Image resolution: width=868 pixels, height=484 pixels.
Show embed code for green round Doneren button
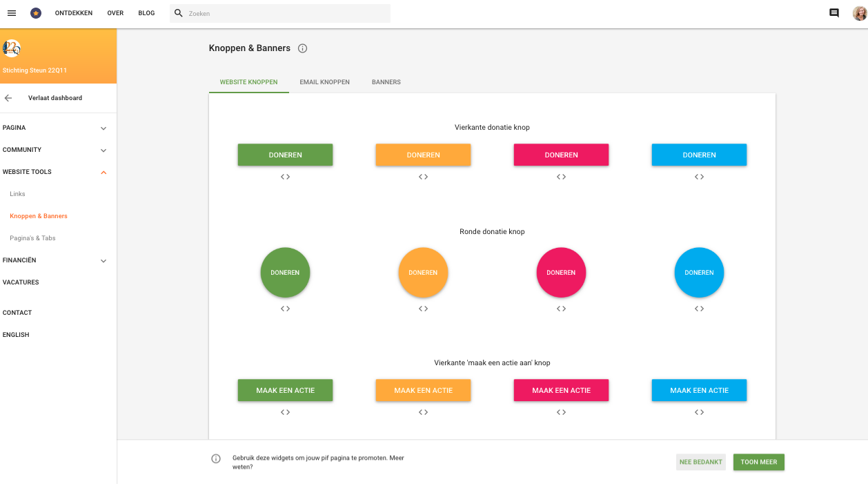pyautogui.click(x=285, y=309)
